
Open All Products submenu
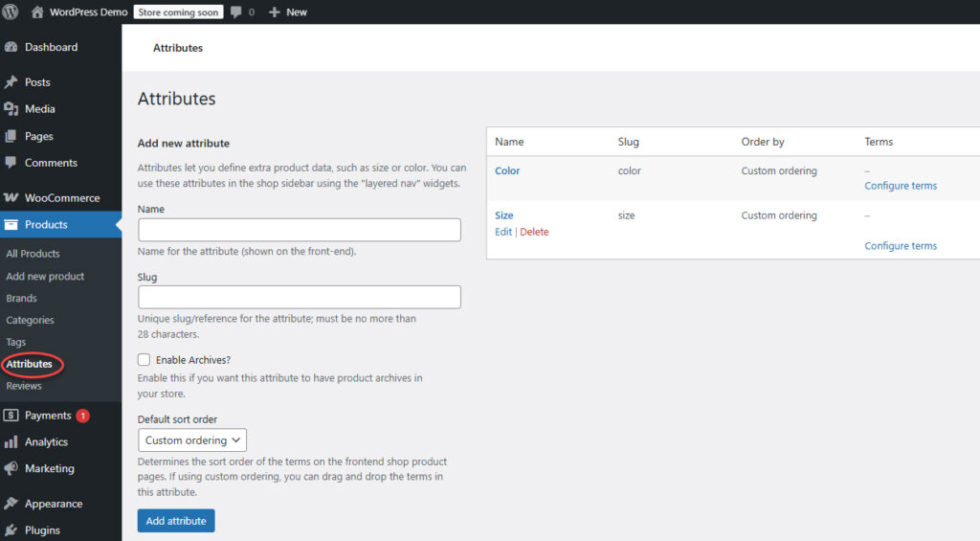pos(33,254)
